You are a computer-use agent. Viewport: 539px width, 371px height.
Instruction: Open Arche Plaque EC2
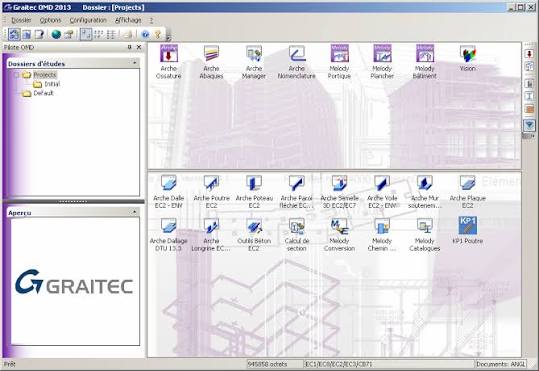click(468, 192)
